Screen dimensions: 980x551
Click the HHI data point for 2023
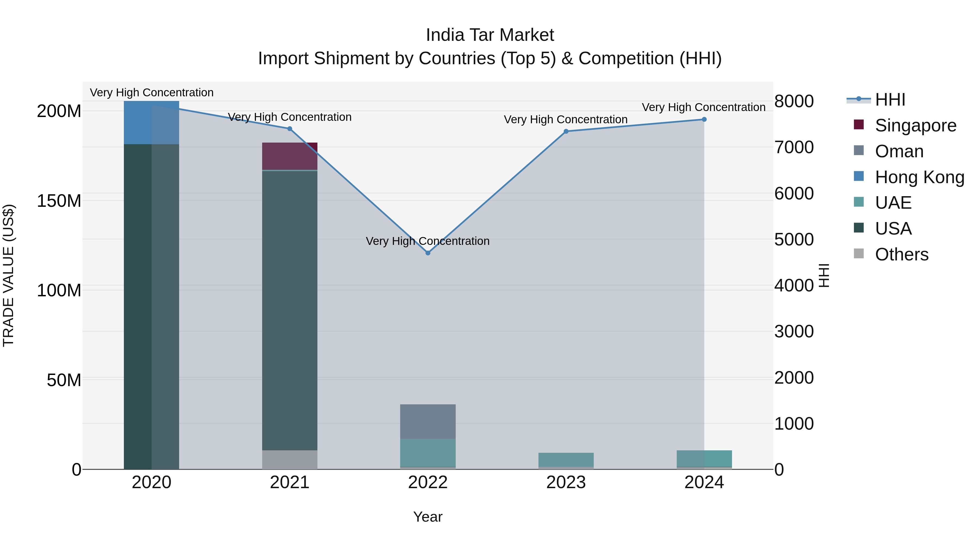click(x=566, y=131)
